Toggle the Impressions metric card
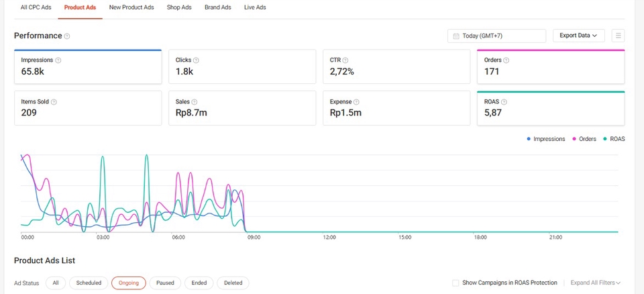 point(87,66)
